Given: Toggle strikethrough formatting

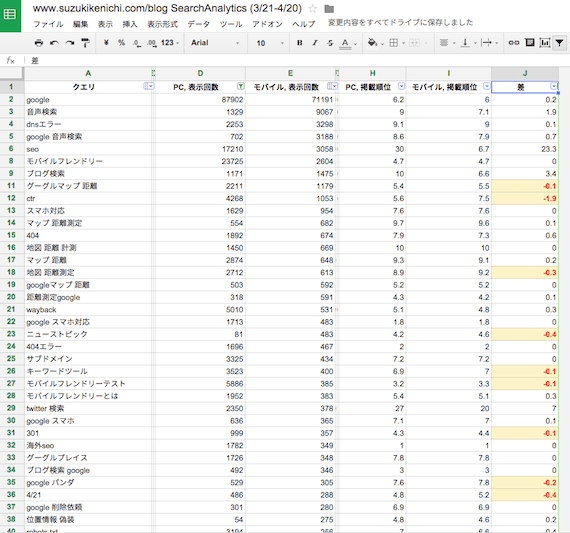Looking at the screenshot, I should click(x=330, y=43).
